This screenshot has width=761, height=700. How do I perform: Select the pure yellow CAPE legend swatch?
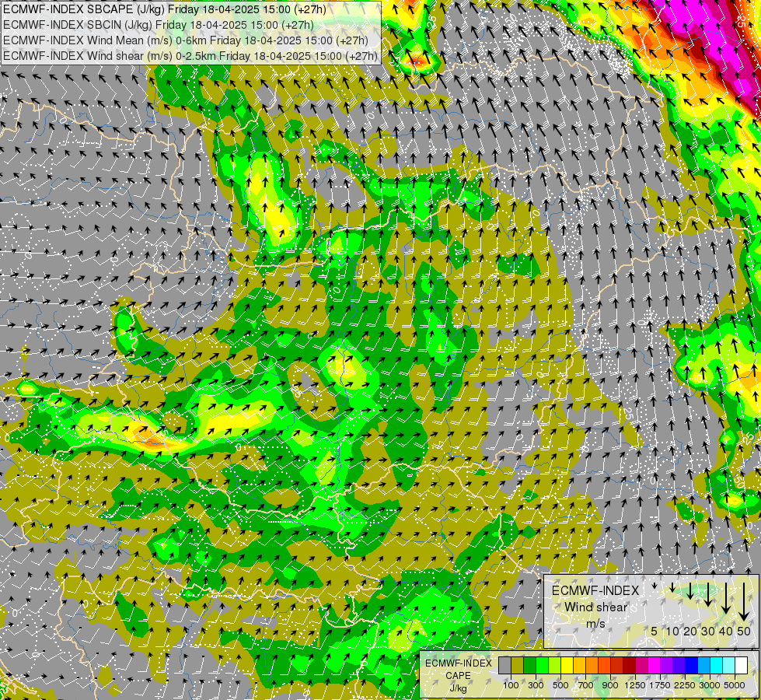coord(567,666)
